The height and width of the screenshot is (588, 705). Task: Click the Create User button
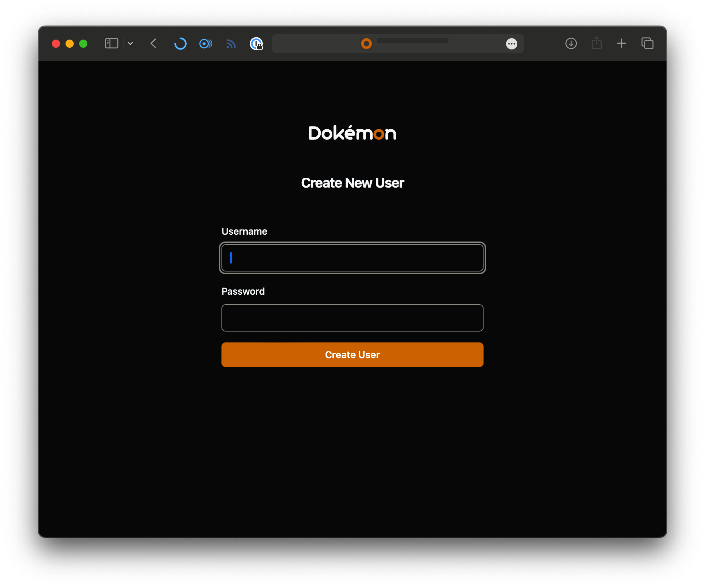[x=352, y=355]
